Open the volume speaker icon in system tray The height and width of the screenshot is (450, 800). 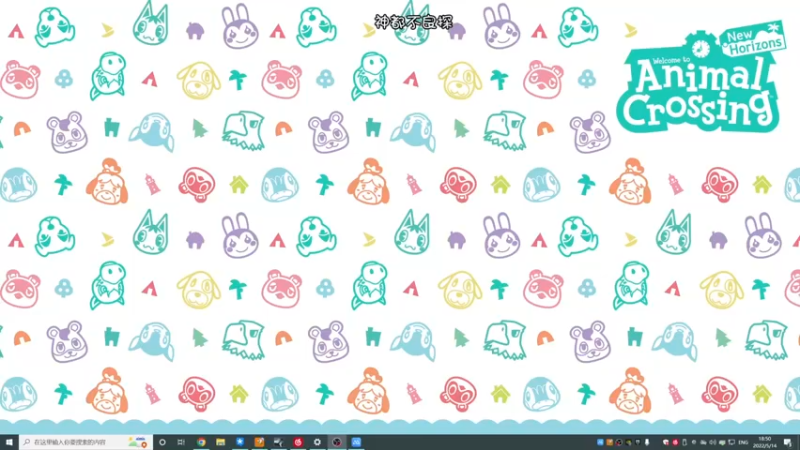[x=713, y=442]
